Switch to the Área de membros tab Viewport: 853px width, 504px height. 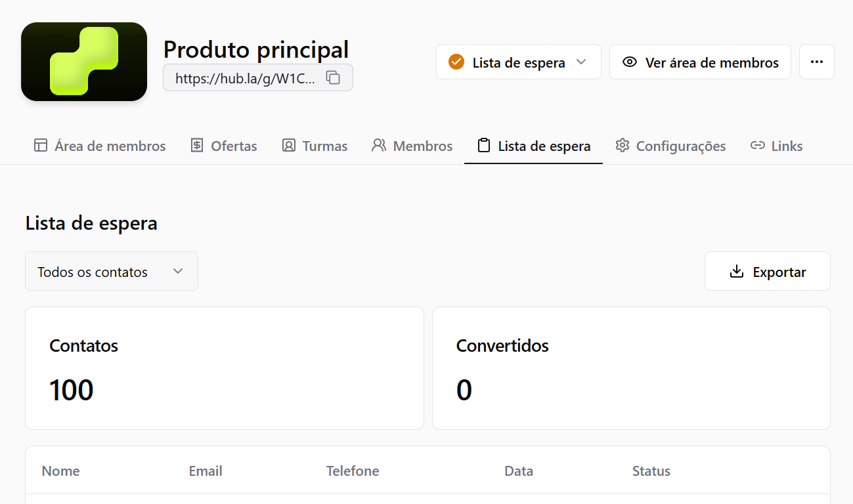tap(100, 146)
